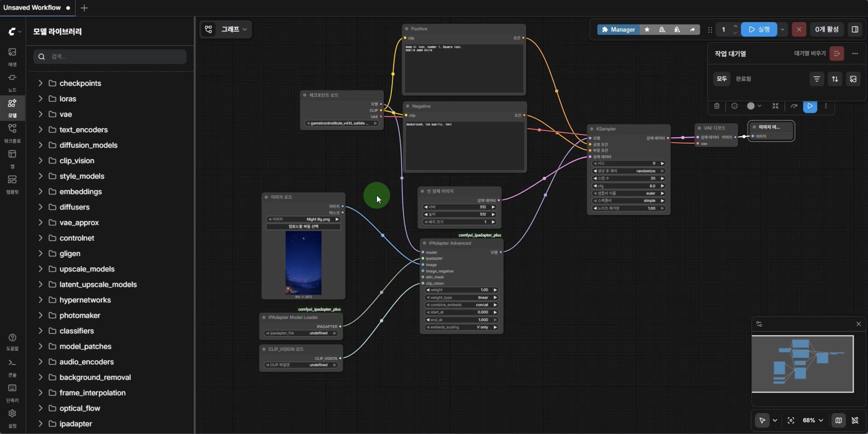Add a new workflow tab with plus
The width and height of the screenshot is (868, 434).
84,8
